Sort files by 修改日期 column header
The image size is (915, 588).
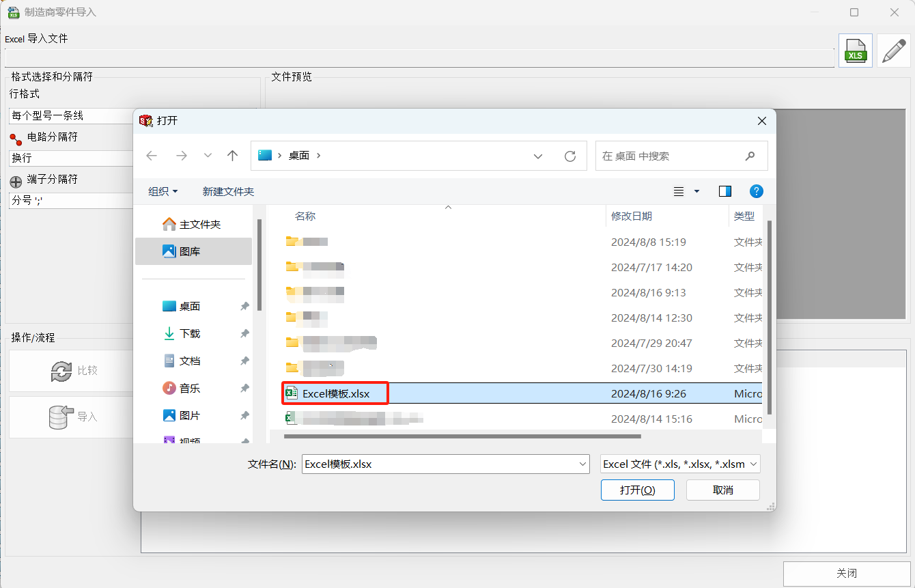pos(632,216)
